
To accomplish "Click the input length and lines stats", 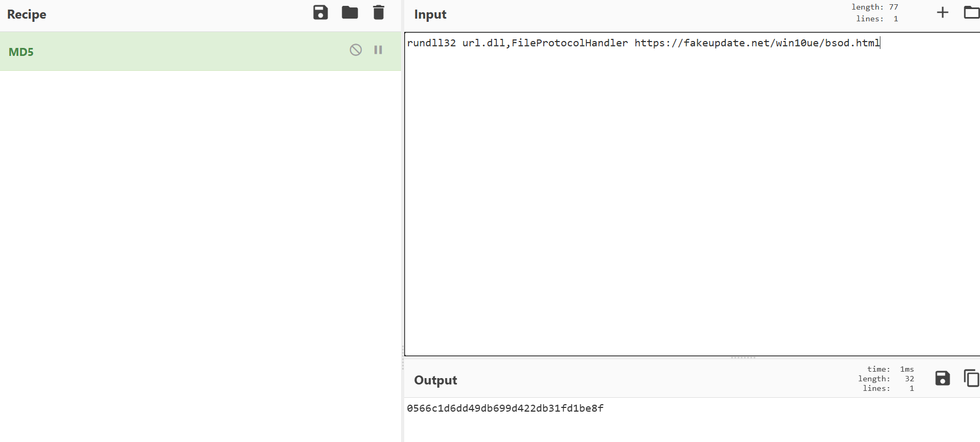I will 875,13.
